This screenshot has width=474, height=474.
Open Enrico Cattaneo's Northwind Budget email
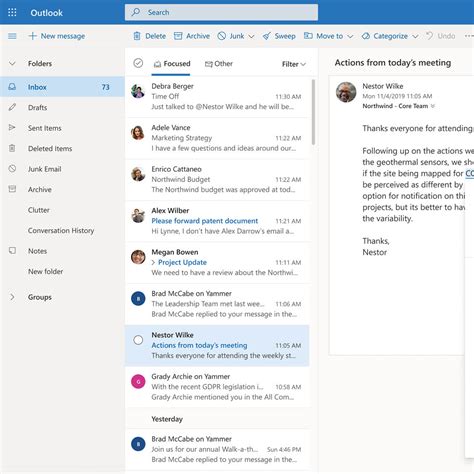(217, 180)
